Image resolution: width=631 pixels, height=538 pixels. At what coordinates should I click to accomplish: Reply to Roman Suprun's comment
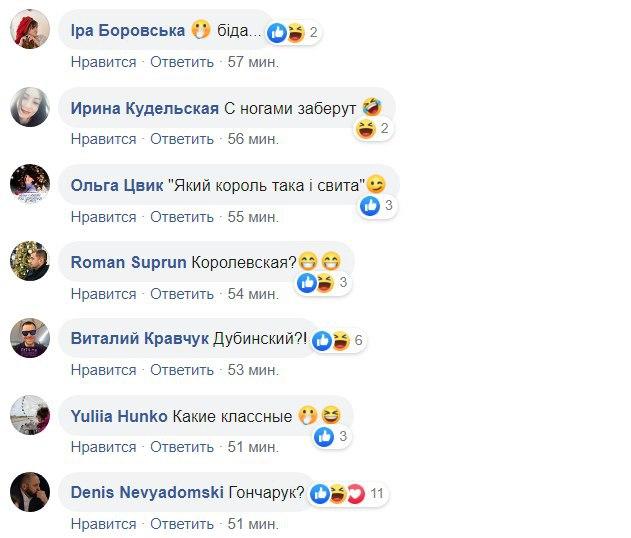pyautogui.click(x=182, y=293)
